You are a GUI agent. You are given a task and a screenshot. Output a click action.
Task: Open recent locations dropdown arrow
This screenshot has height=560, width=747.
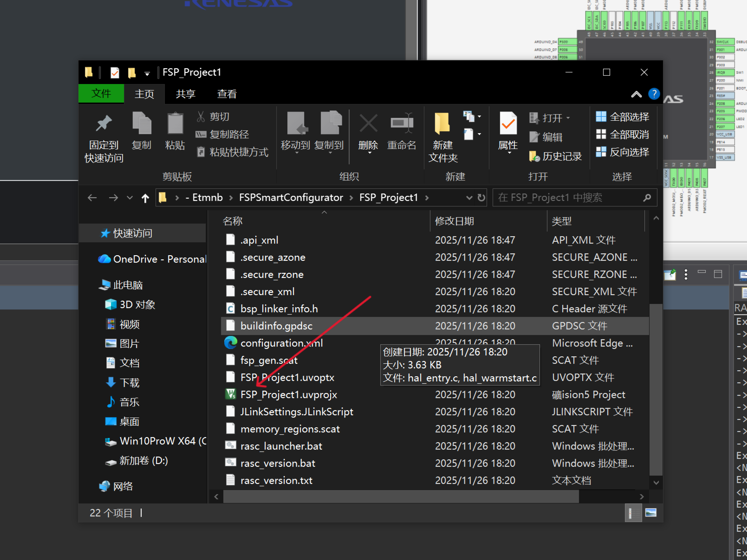[x=130, y=198]
